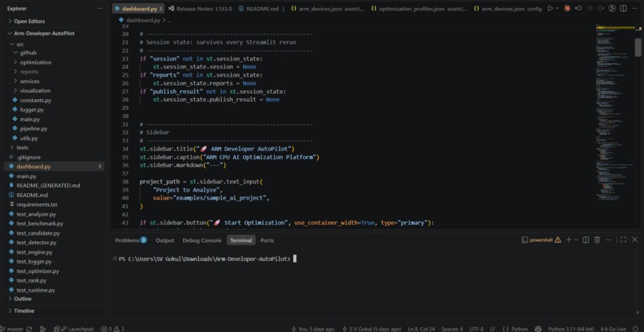Switch to the Debug Console tab
Image resolution: width=644 pixels, height=332 pixels.
click(202, 240)
